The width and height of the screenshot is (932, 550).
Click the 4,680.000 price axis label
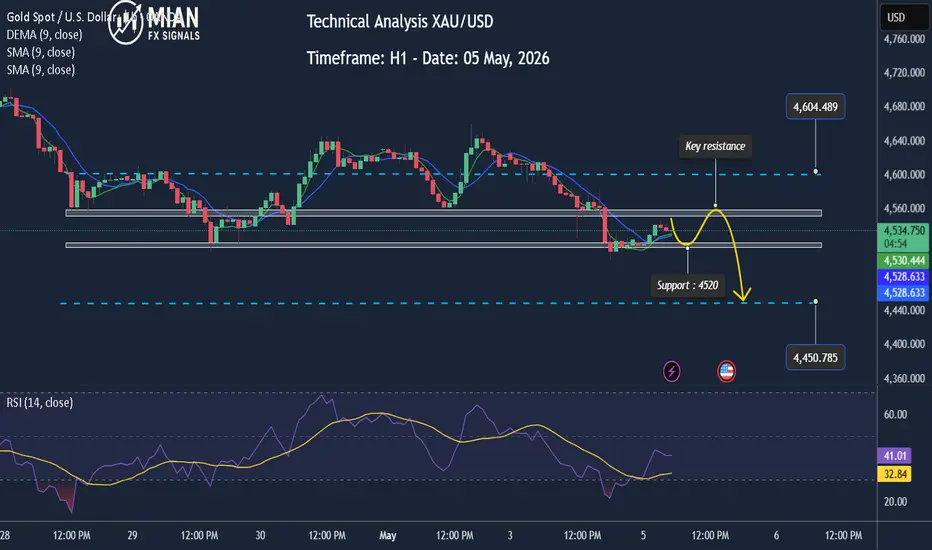904,106
